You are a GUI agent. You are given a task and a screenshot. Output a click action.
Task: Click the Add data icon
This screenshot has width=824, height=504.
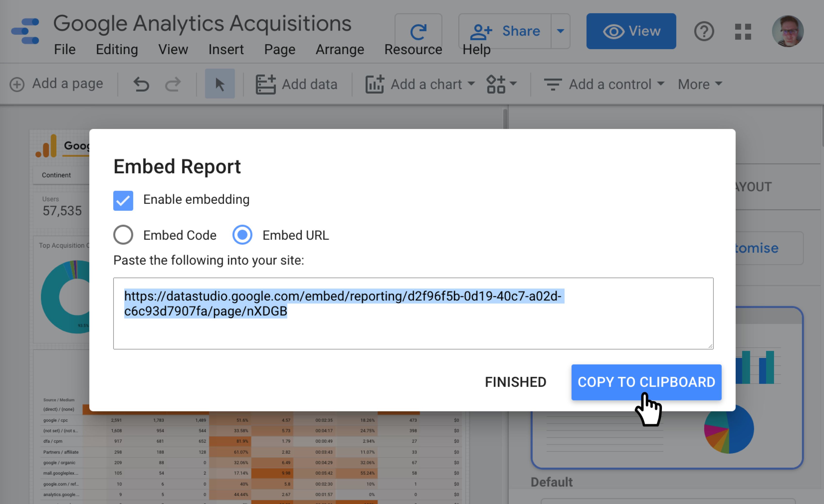265,84
